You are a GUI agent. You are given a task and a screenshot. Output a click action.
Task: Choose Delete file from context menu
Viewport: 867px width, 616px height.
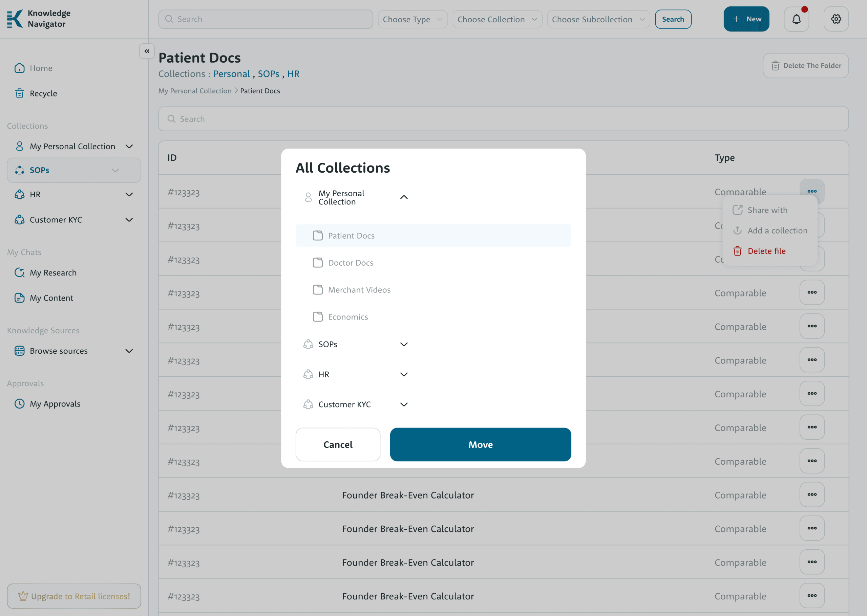coord(766,251)
